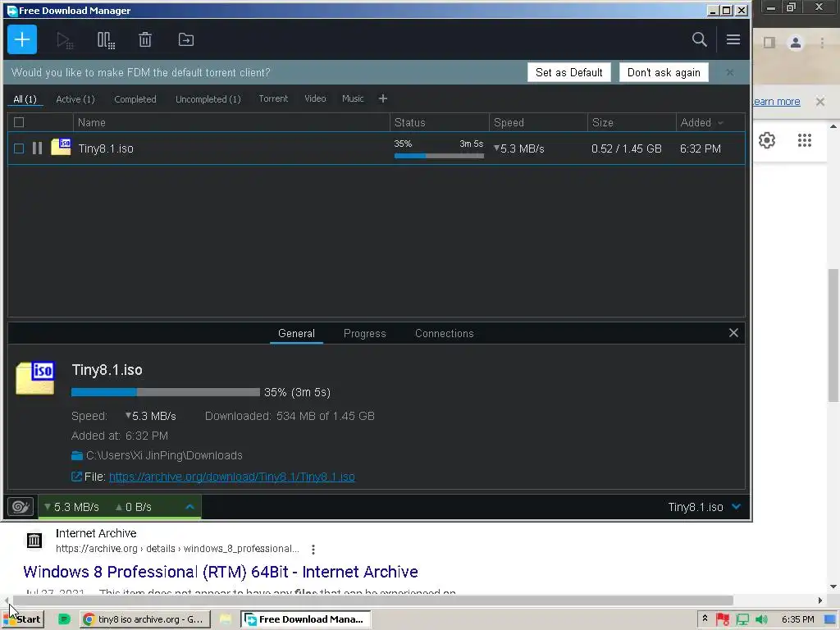Open the archive.org Tiny8.1.iso file link

232,477
